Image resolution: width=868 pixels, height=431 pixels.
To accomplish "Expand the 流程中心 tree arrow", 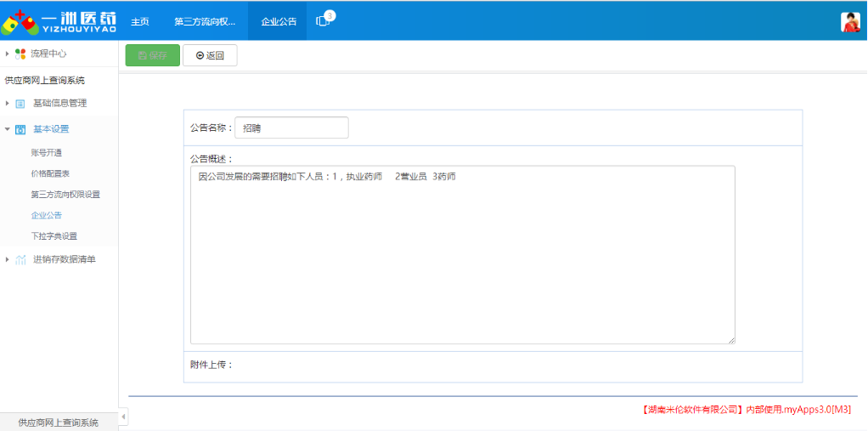I will click(8, 54).
